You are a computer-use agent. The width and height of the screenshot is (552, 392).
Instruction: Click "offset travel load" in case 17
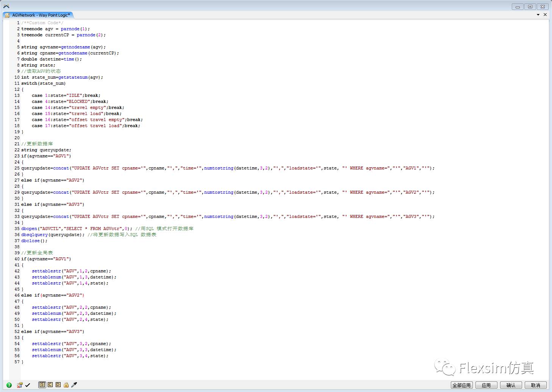95,126
